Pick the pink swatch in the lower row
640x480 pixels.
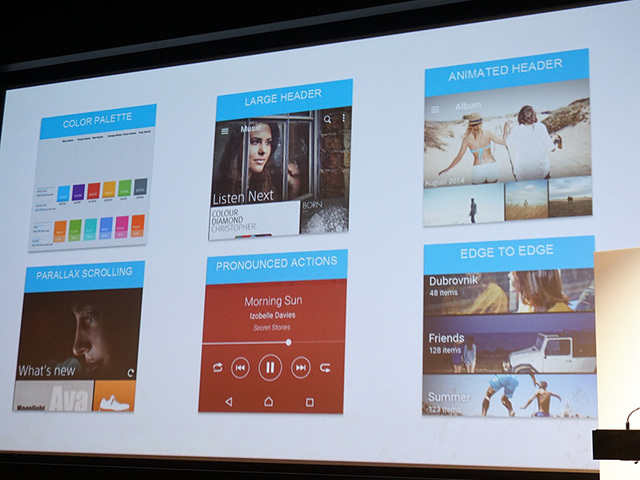point(122,227)
